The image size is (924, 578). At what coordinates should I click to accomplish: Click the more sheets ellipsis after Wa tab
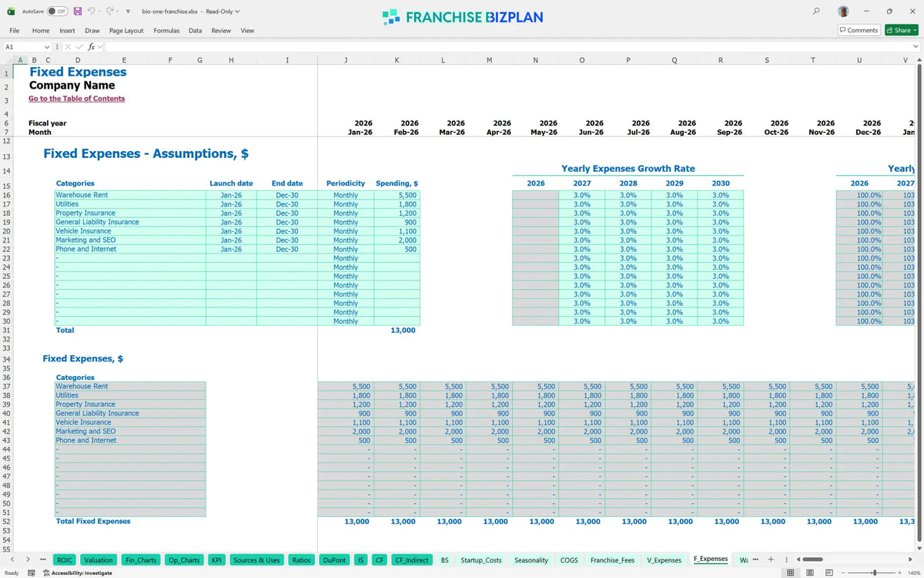click(x=755, y=560)
